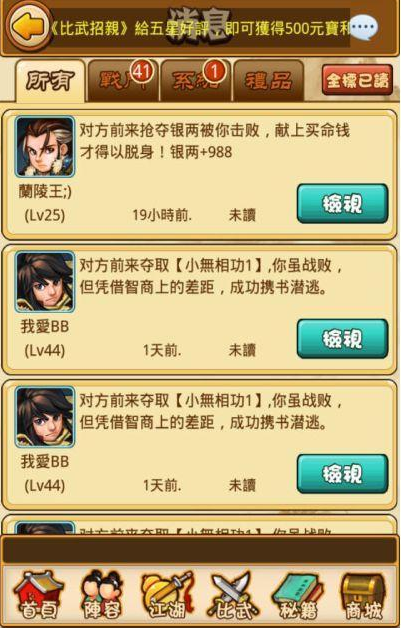401x628 pixels.
Task: Tap 蘭陵王 player avatar
Action: pyautogui.click(x=45, y=147)
